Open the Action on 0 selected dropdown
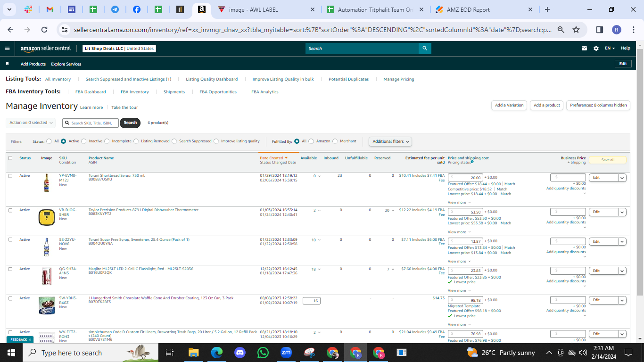Image resolution: width=644 pixels, height=362 pixels. coord(31,123)
